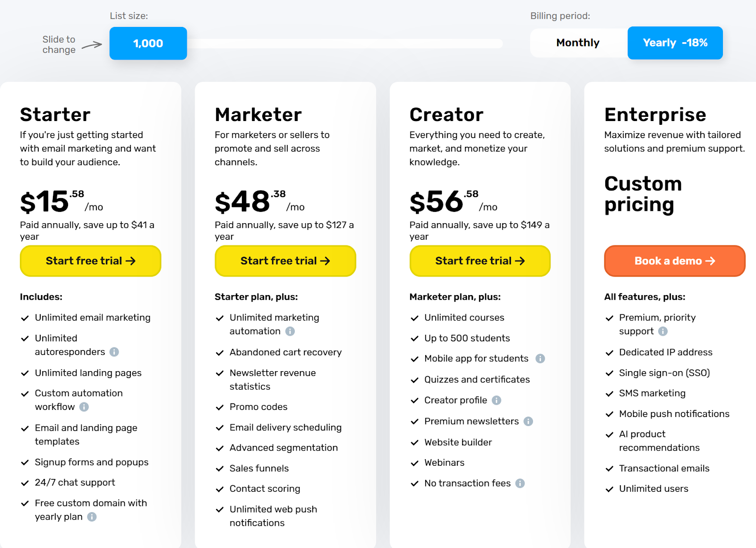This screenshot has width=756, height=548.
Task: Click info icon next to Creator profile
Action: pyautogui.click(x=496, y=400)
